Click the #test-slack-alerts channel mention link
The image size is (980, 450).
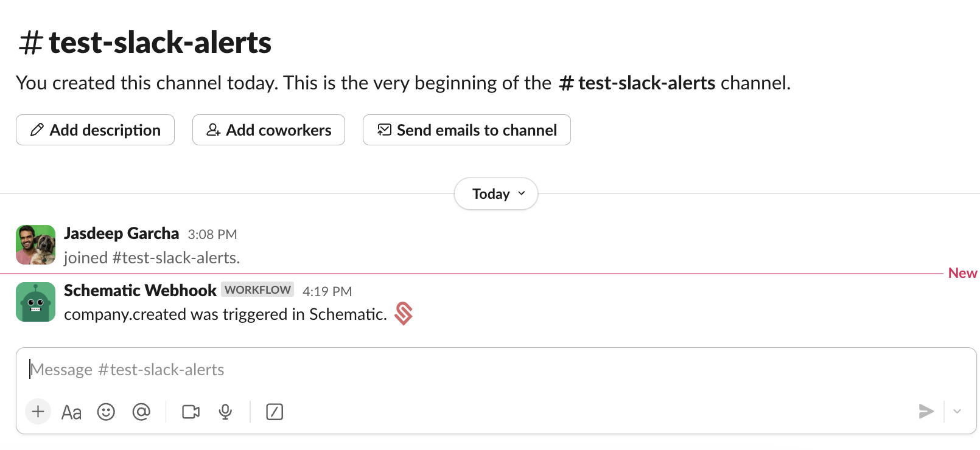pos(637,83)
